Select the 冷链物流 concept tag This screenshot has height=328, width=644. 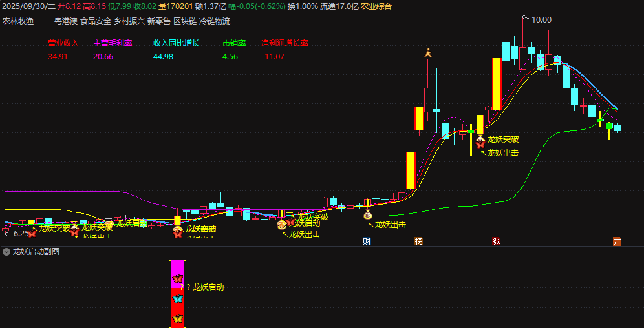coord(215,21)
